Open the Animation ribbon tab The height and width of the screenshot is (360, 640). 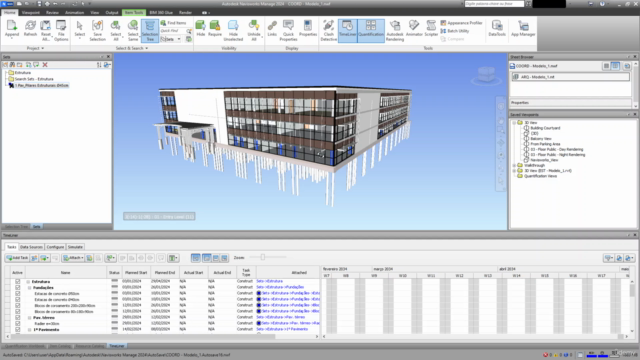[x=74, y=13]
